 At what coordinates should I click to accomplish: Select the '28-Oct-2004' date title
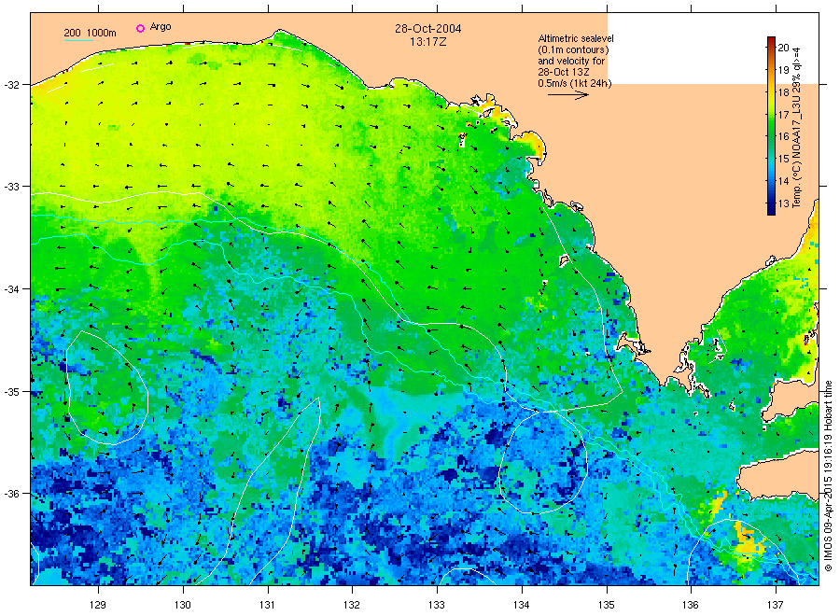428,28
